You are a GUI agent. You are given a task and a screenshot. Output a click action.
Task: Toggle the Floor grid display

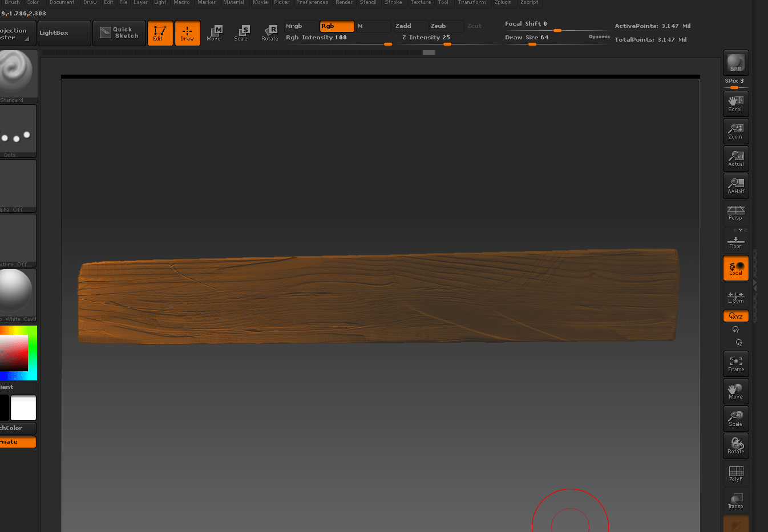pyautogui.click(x=735, y=240)
